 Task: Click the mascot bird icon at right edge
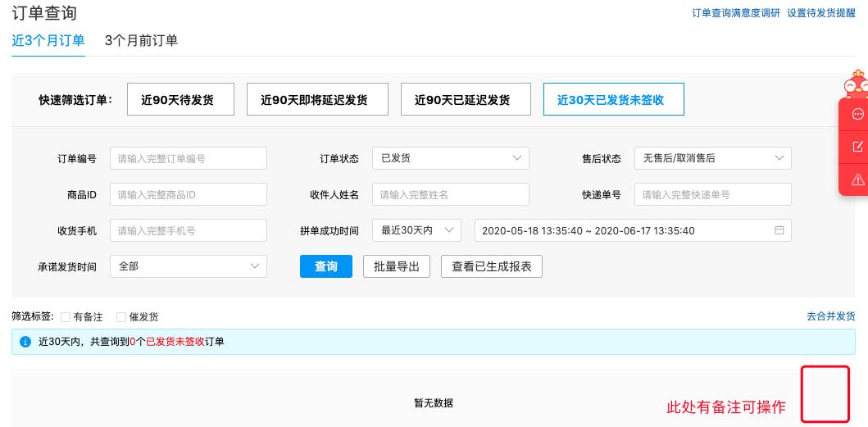(856, 84)
